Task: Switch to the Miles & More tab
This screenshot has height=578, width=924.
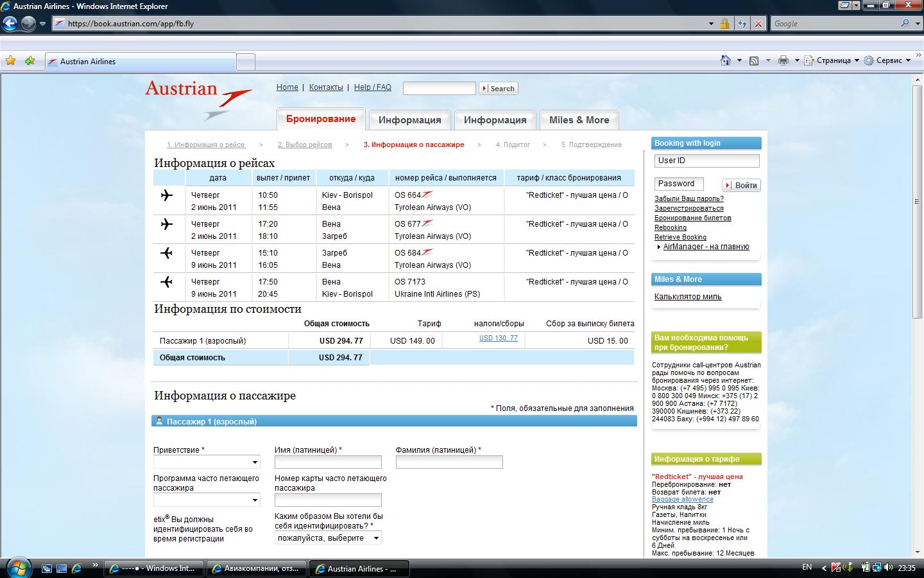Action: (x=579, y=120)
